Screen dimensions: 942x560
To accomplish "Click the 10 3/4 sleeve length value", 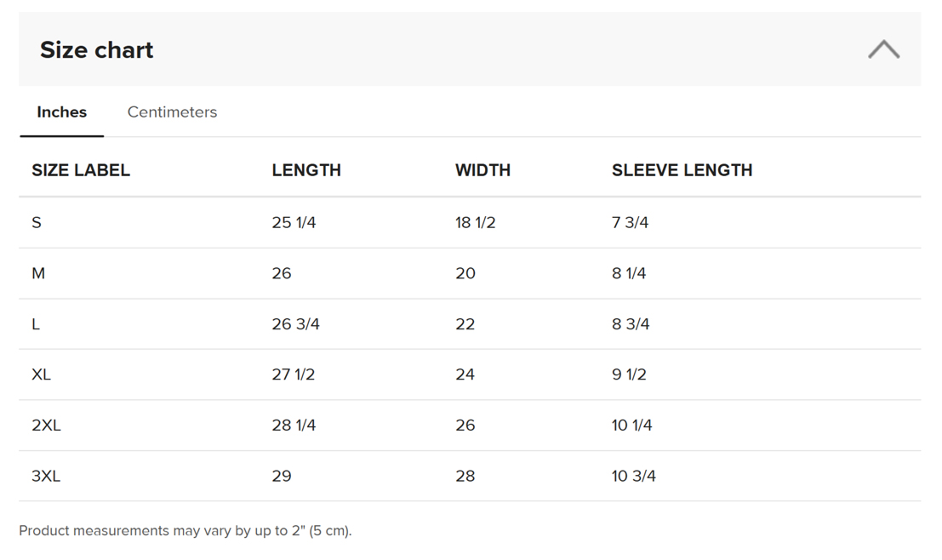I will (x=633, y=477).
